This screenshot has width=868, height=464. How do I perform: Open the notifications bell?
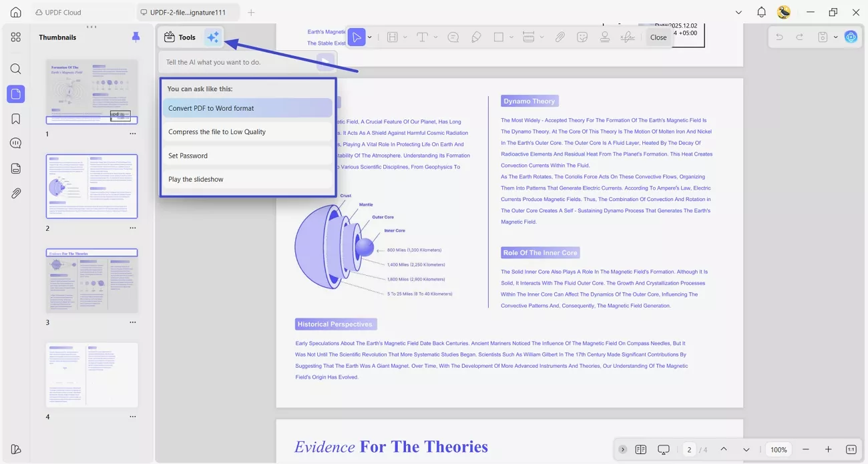click(x=761, y=12)
